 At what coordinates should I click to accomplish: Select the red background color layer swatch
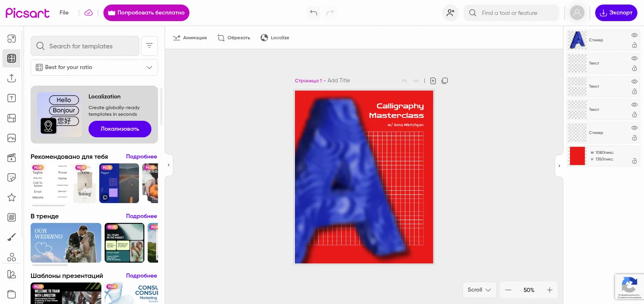click(x=577, y=156)
